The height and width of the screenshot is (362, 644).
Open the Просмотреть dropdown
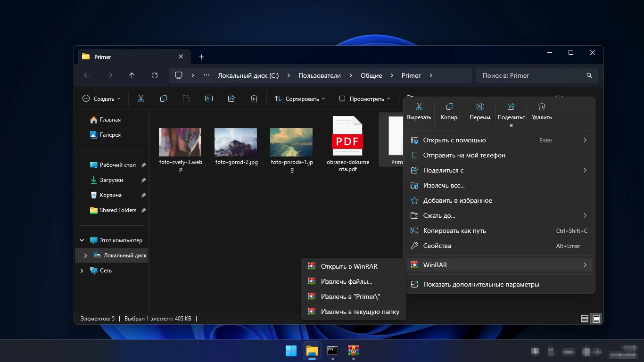[365, 99]
